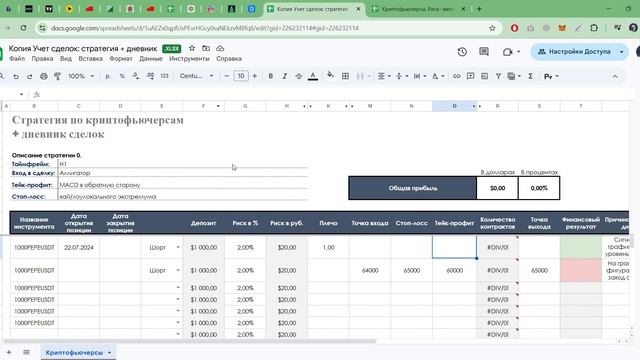Reload the browser page

tap(23, 28)
